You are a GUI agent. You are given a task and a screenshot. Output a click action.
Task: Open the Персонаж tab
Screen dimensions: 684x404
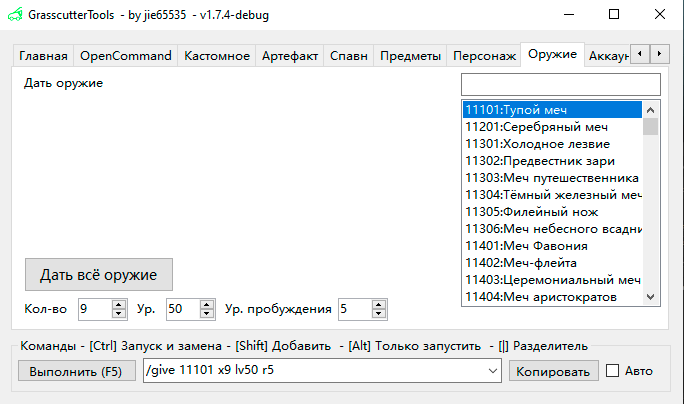(x=484, y=56)
